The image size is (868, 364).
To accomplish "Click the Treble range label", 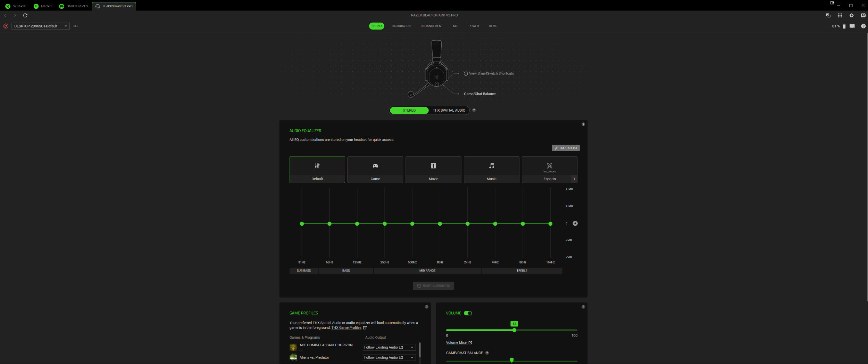I will [522, 271].
